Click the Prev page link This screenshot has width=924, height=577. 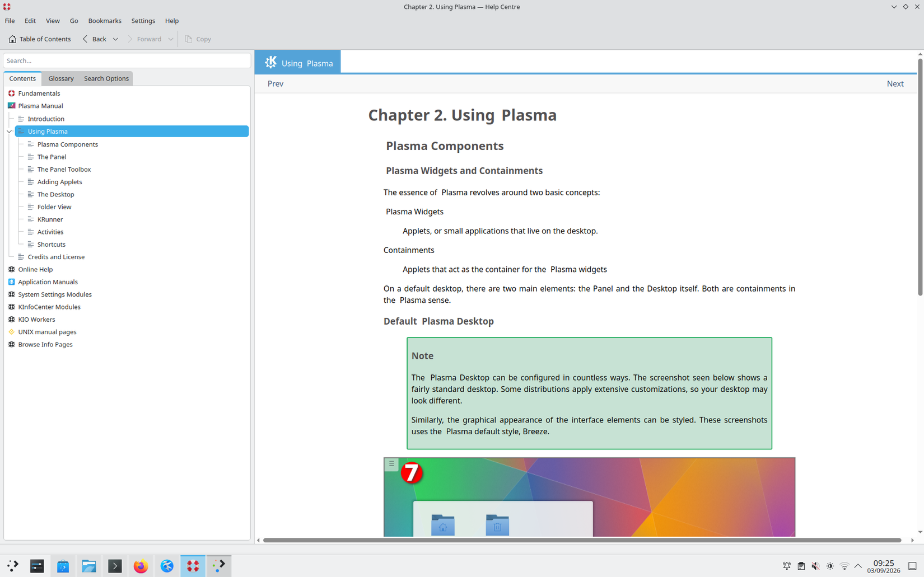point(276,84)
